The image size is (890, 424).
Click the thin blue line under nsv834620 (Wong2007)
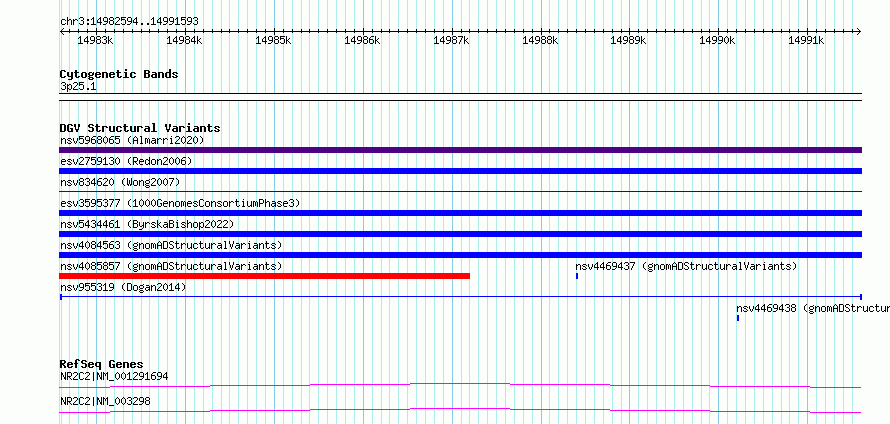click(x=460, y=192)
